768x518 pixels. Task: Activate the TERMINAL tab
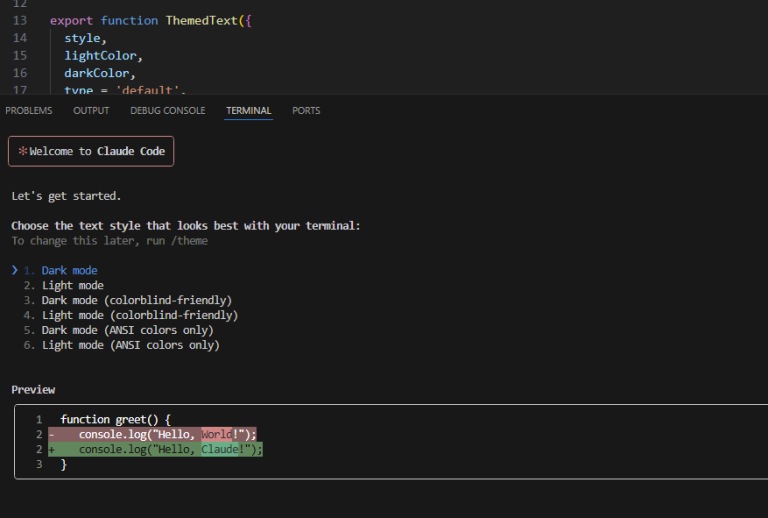point(249,111)
